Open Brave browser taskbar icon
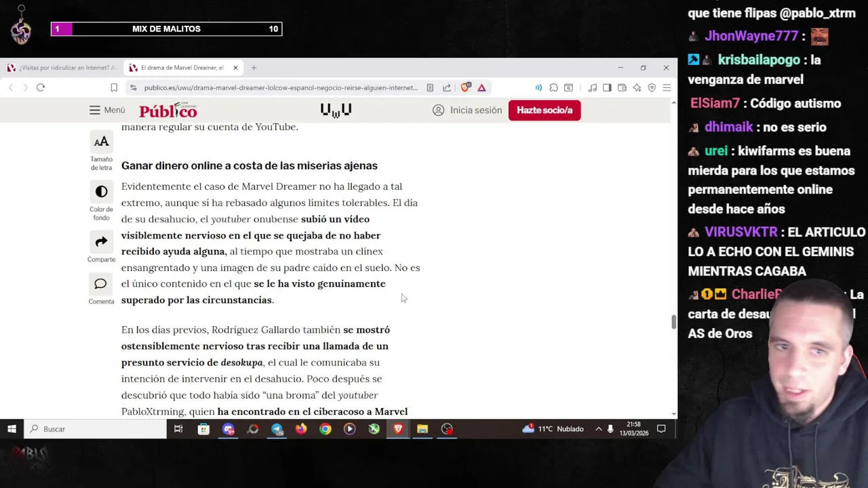This screenshot has height=488, width=868. tap(398, 428)
